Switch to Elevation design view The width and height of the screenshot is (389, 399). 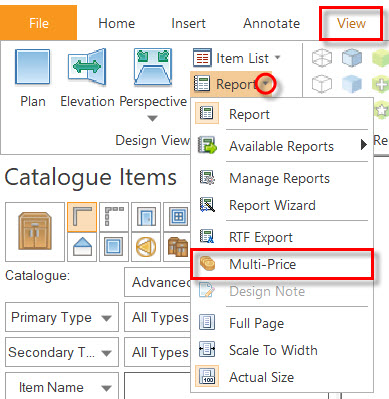click(x=87, y=78)
